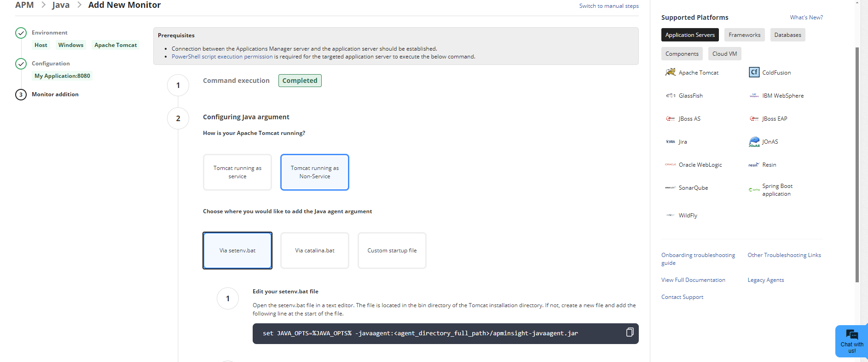Click the Supported Platforms panel scrollbar
This screenshot has width=868, height=362.
[x=857, y=164]
